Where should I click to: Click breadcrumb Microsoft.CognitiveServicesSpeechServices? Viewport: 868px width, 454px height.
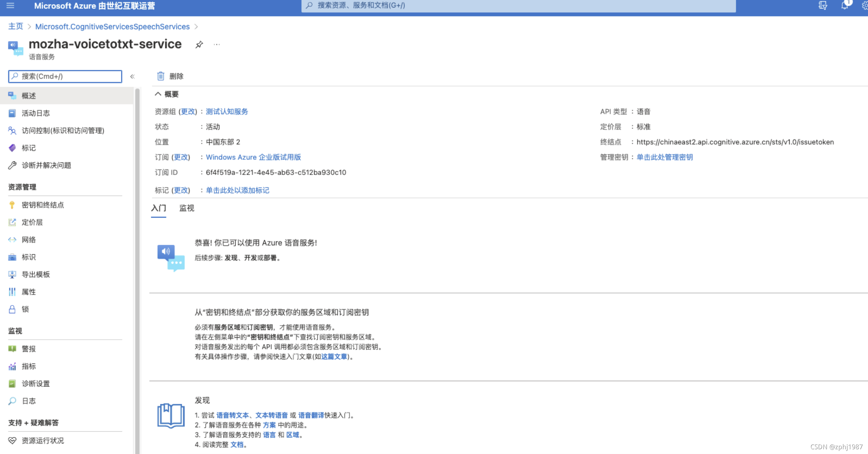[x=112, y=26]
